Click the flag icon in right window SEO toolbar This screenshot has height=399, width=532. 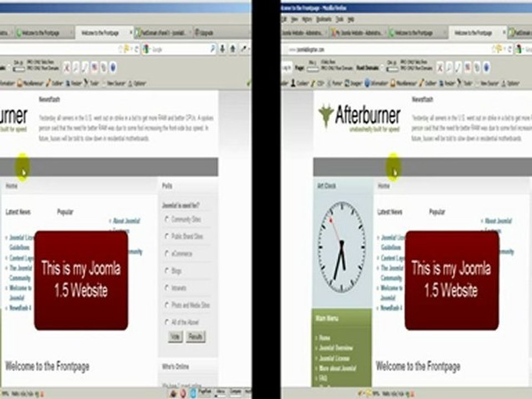point(467,67)
